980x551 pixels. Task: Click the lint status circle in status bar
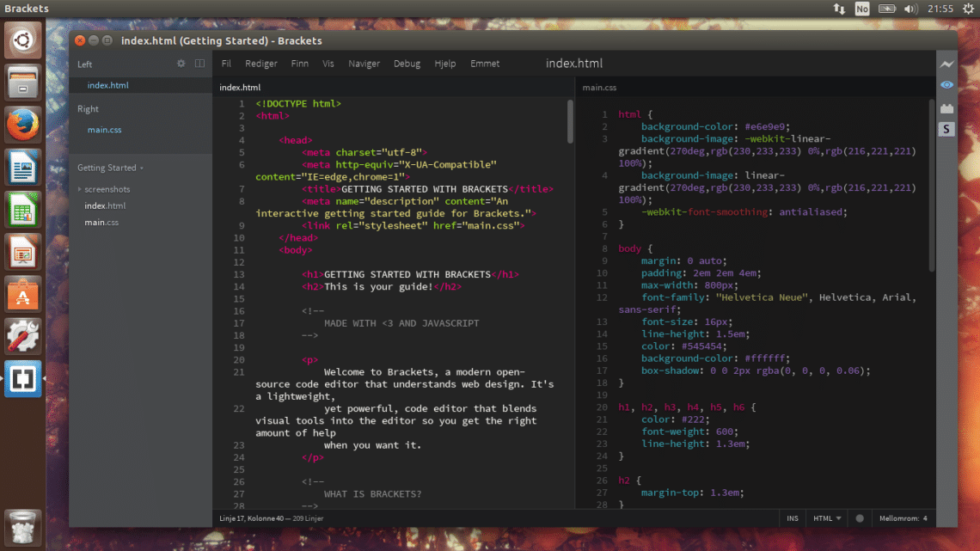(x=859, y=518)
